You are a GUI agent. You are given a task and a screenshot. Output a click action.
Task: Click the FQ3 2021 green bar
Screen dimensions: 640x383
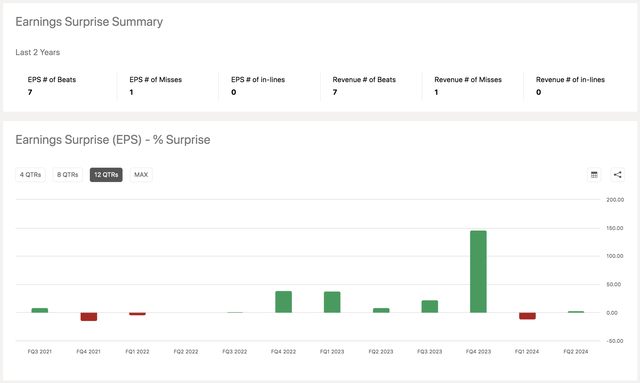[40, 310]
